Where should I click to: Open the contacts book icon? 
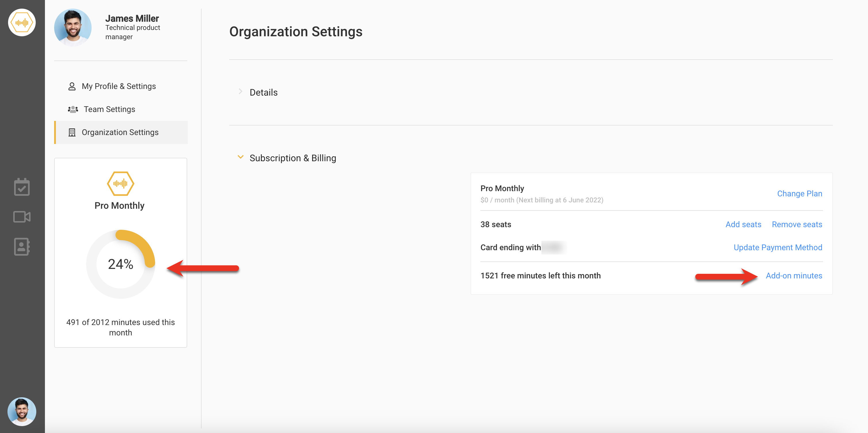(x=22, y=246)
